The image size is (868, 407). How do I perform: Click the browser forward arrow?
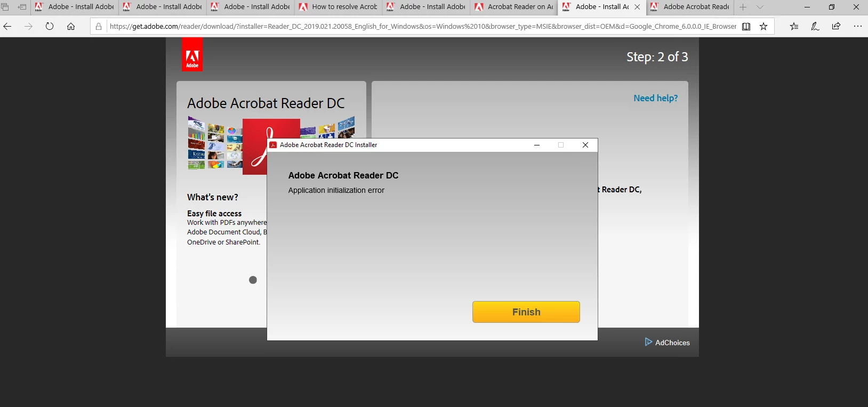(x=28, y=26)
